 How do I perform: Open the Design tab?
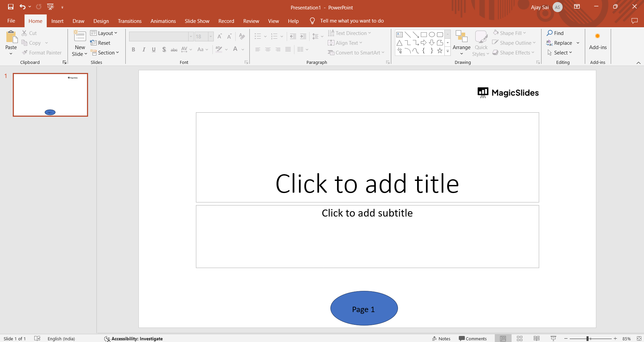tap(101, 21)
